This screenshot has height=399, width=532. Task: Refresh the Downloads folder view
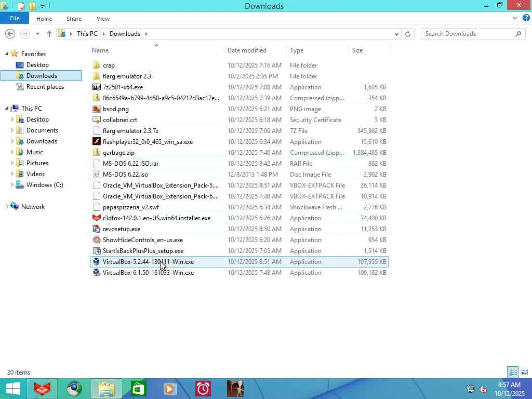point(408,34)
